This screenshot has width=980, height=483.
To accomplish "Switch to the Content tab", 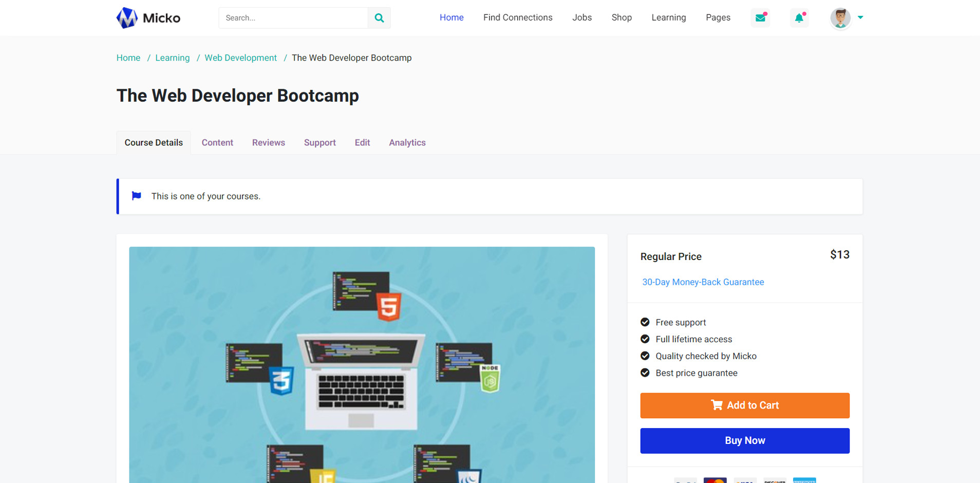I will point(217,142).
